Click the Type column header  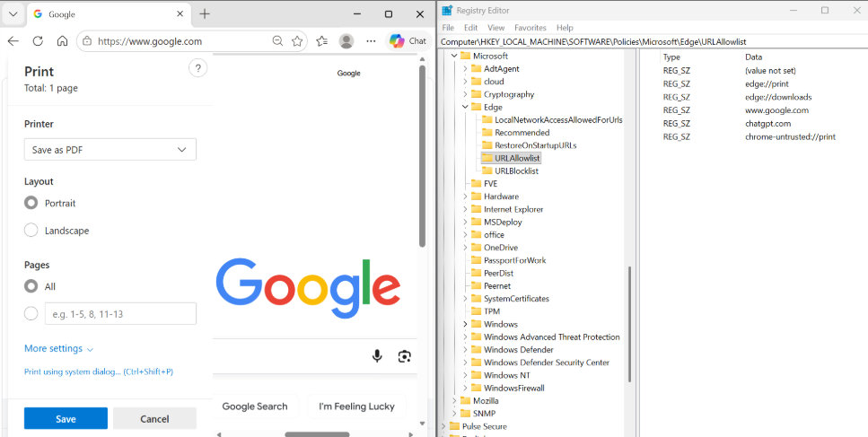click(x=671, y=57)
